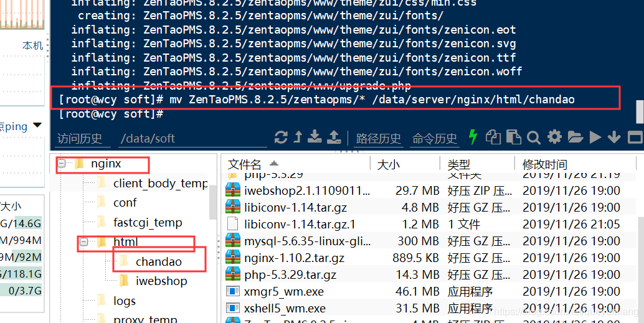Select the logs folder in tree

pyautogui.click(x=125, y=301)
